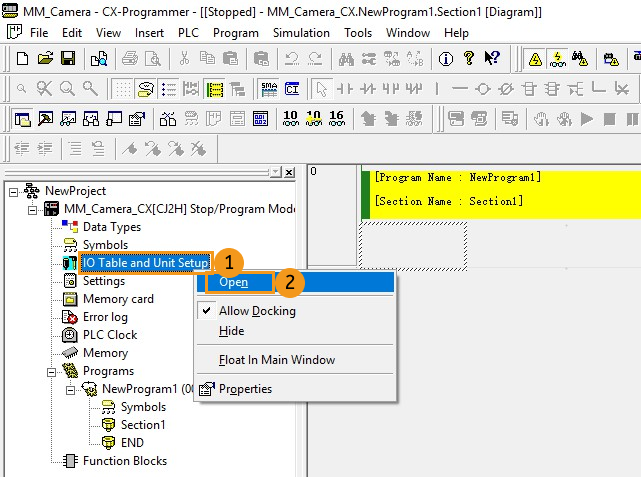Close the project workspace panel

click(289, 173)
